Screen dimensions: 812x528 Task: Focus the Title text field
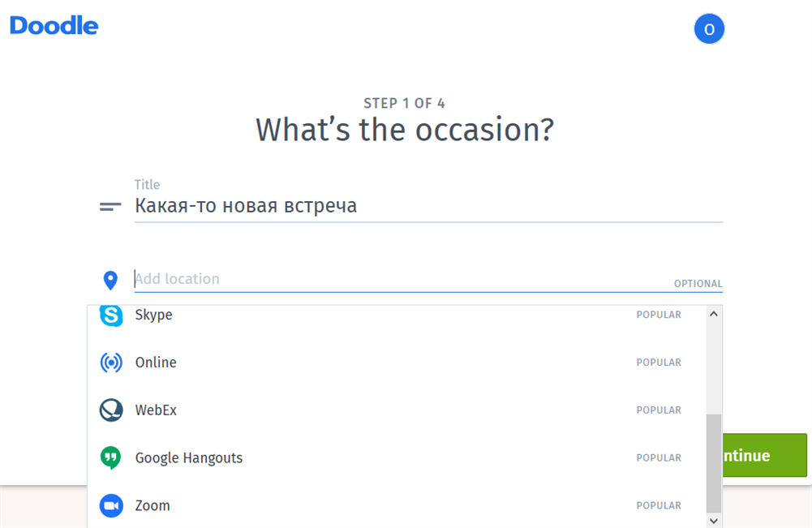(x=427, y=206)
